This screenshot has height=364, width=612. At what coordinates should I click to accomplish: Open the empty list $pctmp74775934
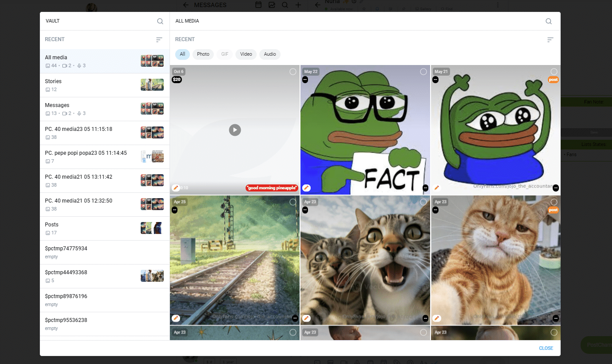[x=104, y=252]
